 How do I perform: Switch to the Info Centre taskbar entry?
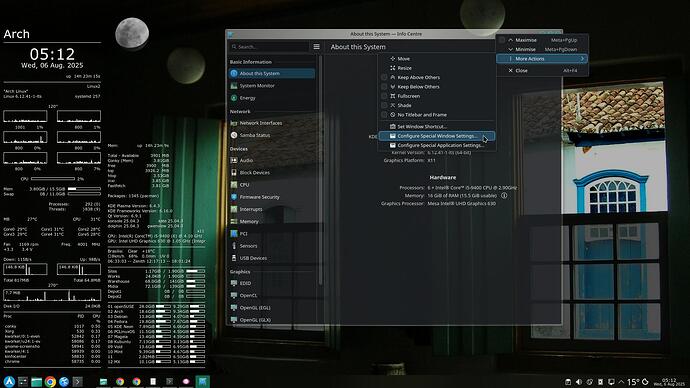[202, 381]
